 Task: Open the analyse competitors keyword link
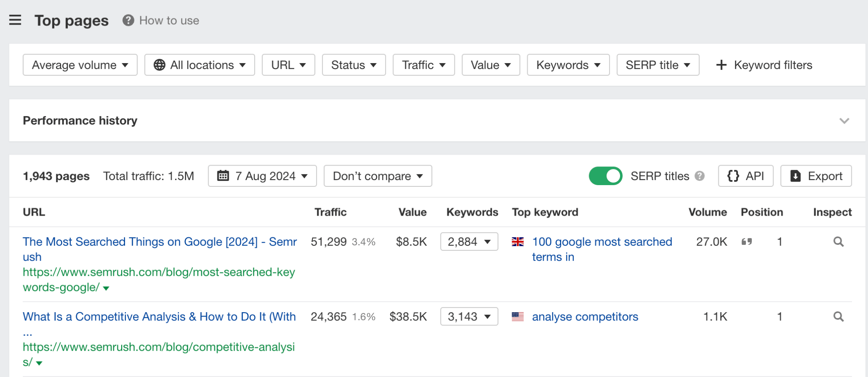tap(585, 316)
